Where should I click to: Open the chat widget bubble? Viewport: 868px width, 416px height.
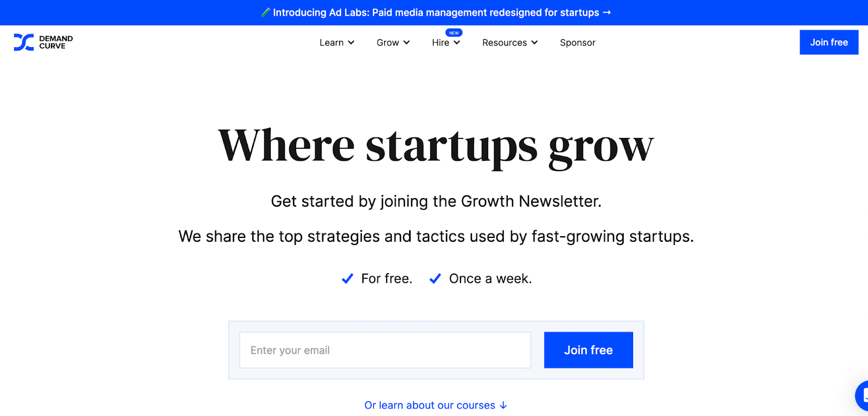tap(863, 395)
